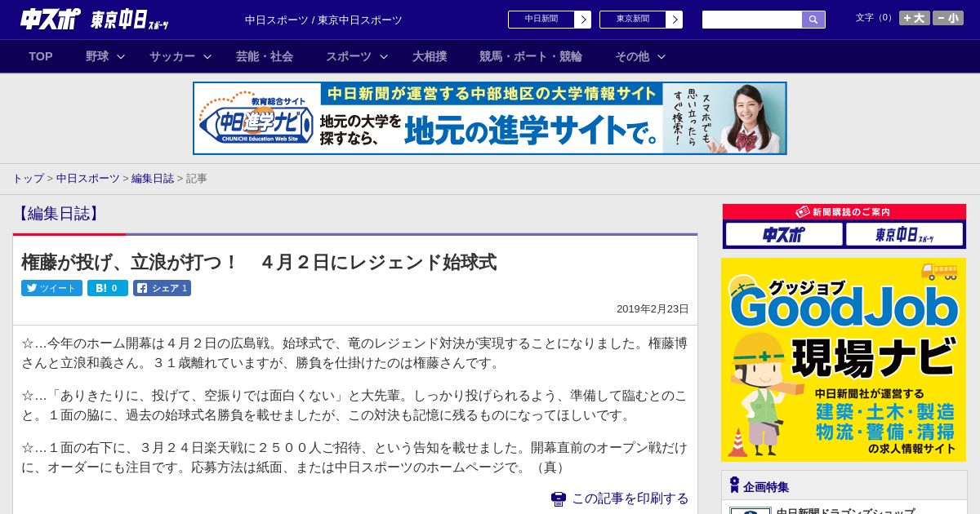
Task: Open the 野球 navigation menu
Action: pos(97,56)
